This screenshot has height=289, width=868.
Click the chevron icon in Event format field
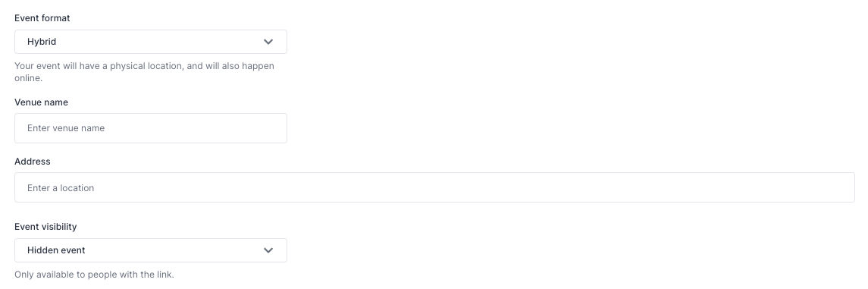268,42
